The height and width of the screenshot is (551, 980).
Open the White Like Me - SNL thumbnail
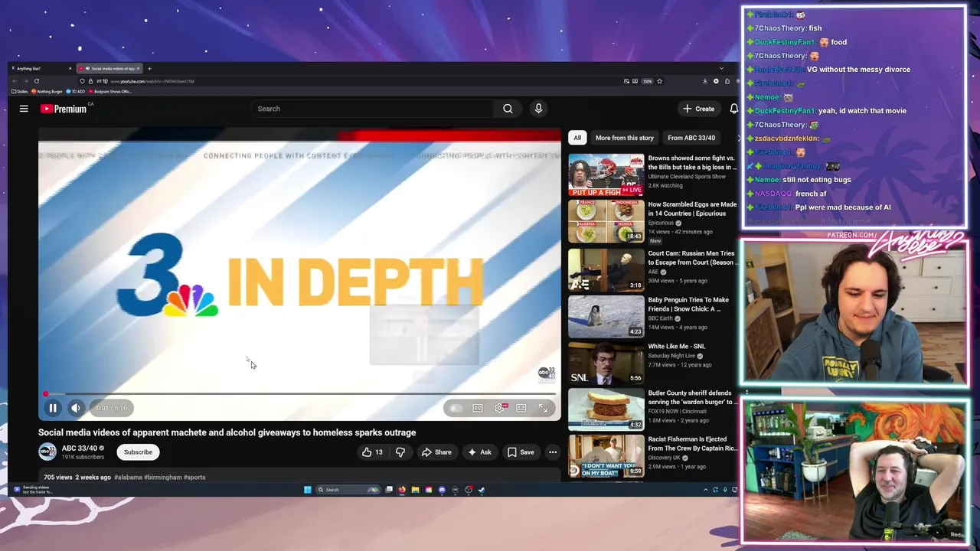(606, 363)
